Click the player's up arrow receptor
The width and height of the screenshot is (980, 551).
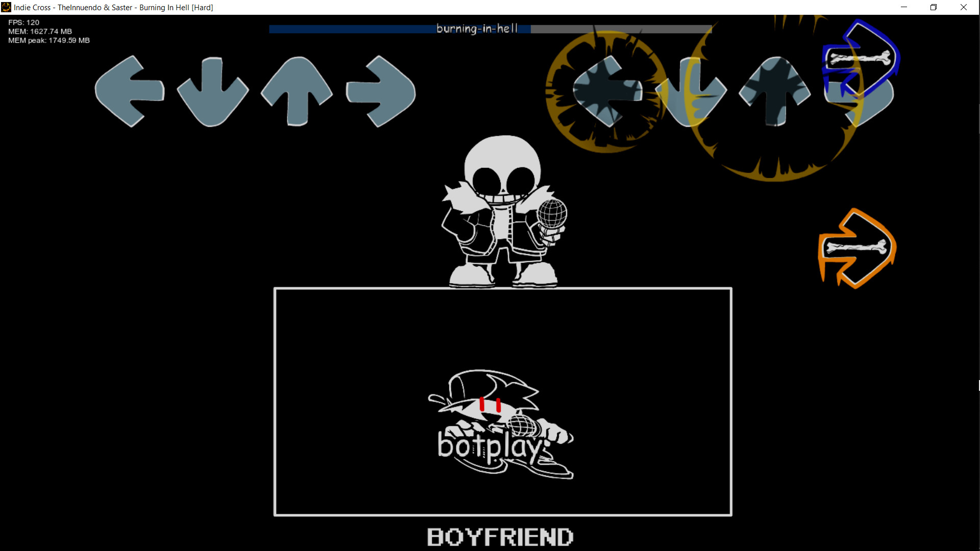[x=775, y=91]
